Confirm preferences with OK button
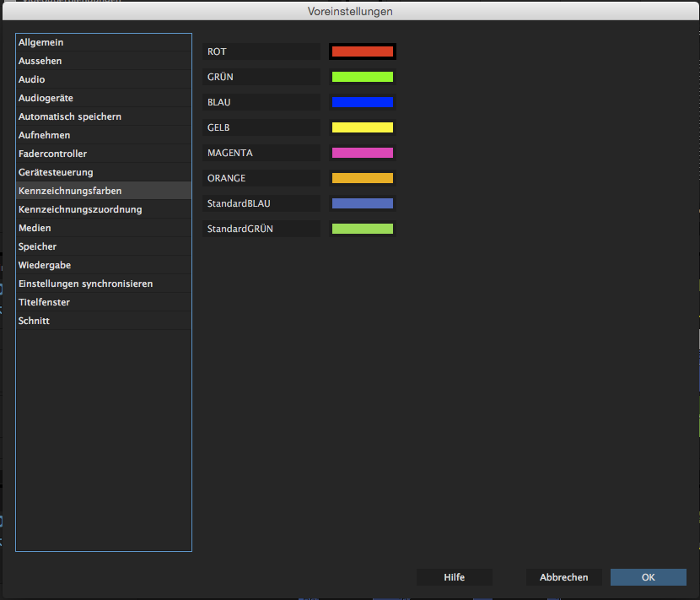Viewport: 700px width, 600px height. [648, 577]
